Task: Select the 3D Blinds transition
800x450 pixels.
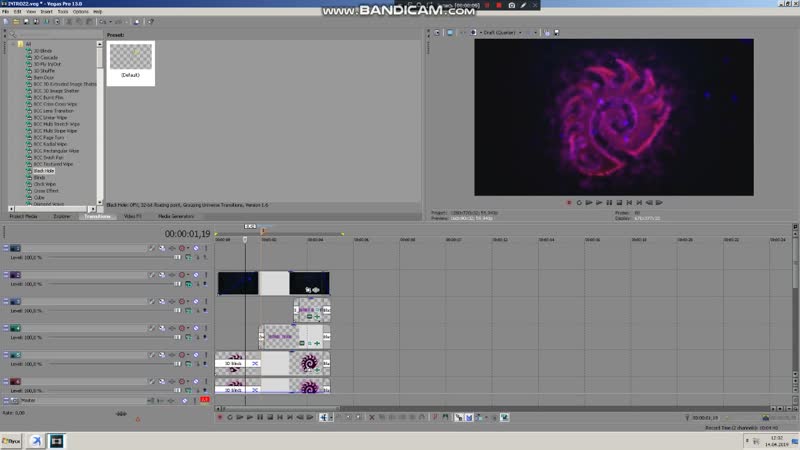Action: (x=43, y=51)
